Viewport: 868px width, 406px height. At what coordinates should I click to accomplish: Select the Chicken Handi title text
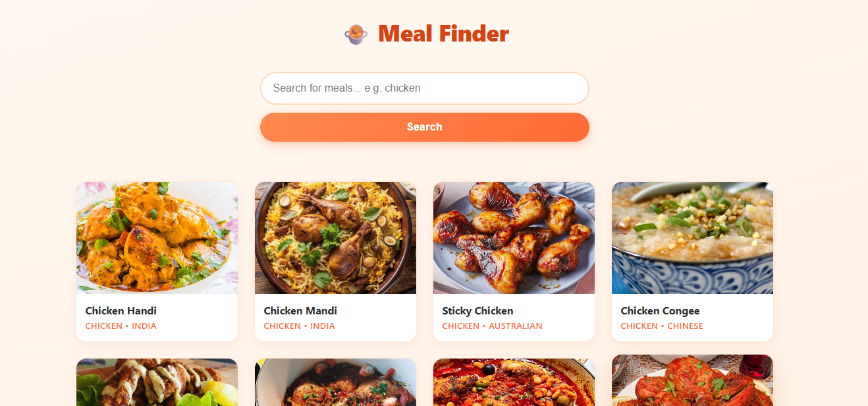(121, 311)
